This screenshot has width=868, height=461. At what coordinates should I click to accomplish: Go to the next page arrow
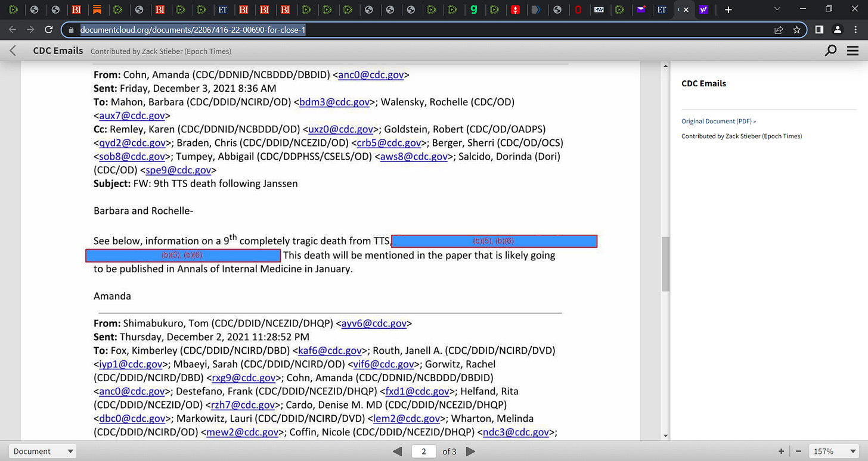(x=470, y=451)
